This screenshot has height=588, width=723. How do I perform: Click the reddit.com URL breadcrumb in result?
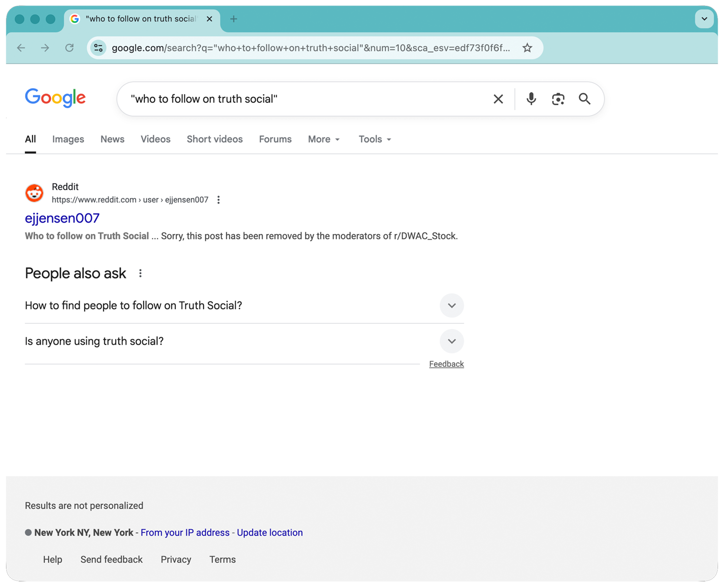(130, 200)
